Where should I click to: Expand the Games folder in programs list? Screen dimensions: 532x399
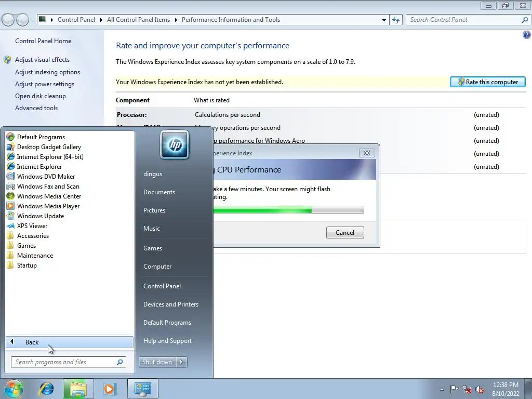(x=21, y=245)
